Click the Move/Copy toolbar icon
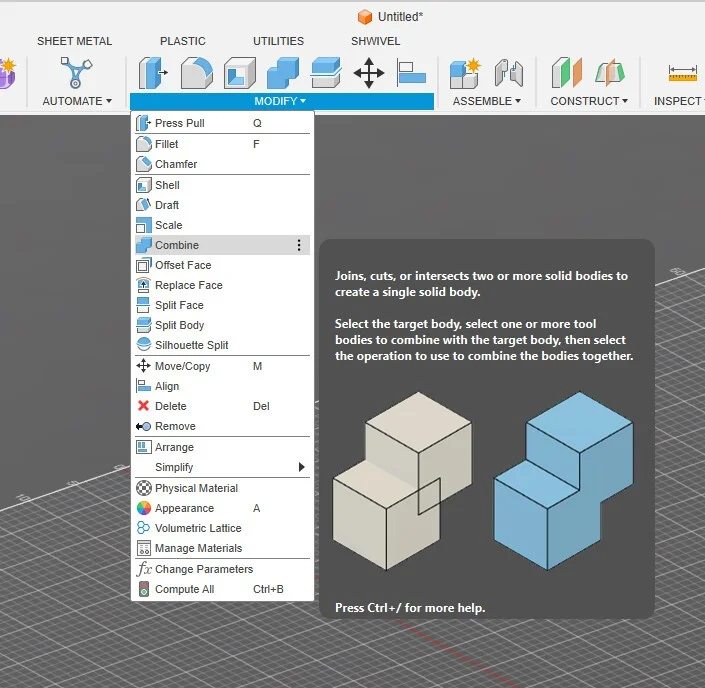The width and height of the screenshot is (705, 688). coord(369,72)
